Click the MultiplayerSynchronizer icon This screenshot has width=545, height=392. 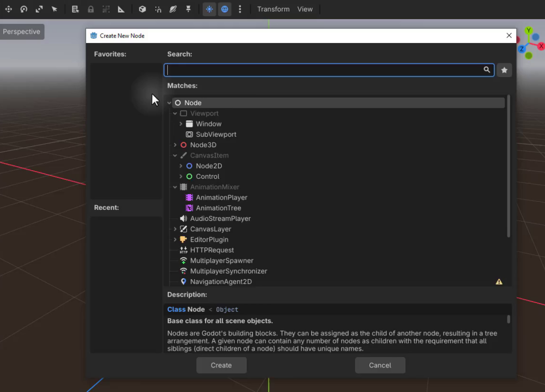(184, 272)
